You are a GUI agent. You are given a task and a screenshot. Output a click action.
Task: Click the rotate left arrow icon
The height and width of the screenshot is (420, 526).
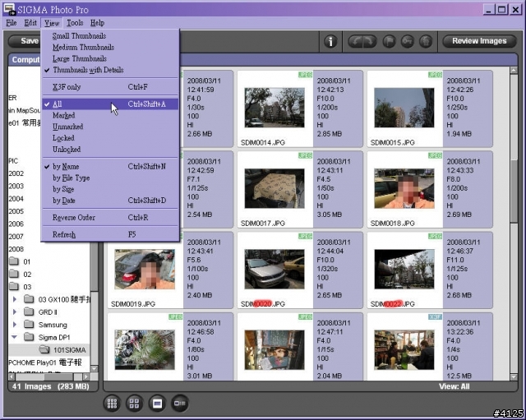pyautogui.click(x=355, y=42)
